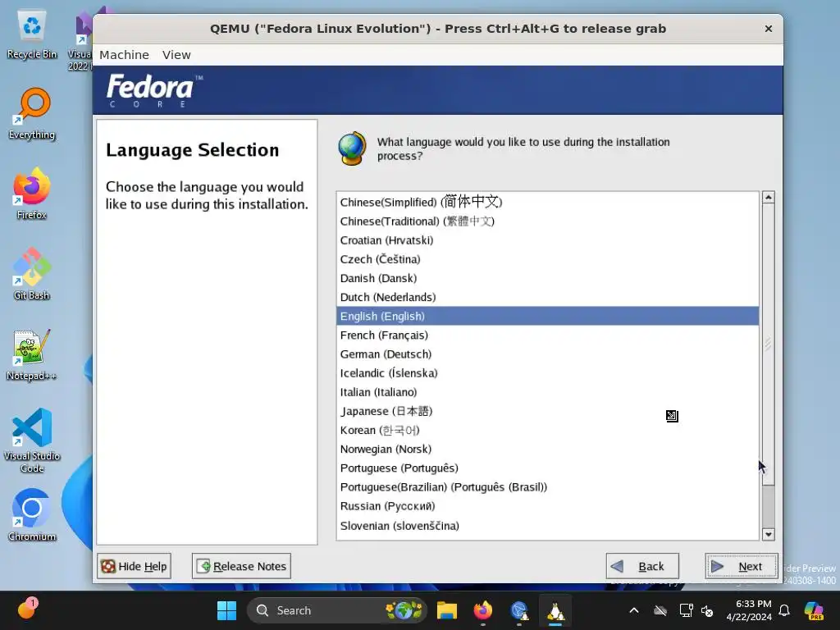The width and height of the screenshot is (840, 630).
Task: Select Chinese(Traditional) language
Action: point(547,221)
